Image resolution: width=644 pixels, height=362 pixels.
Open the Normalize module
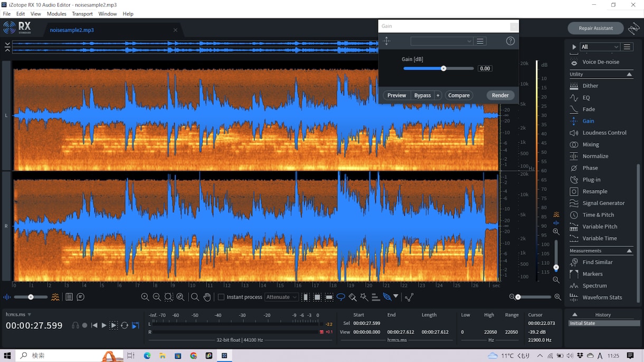click(595, 156)
